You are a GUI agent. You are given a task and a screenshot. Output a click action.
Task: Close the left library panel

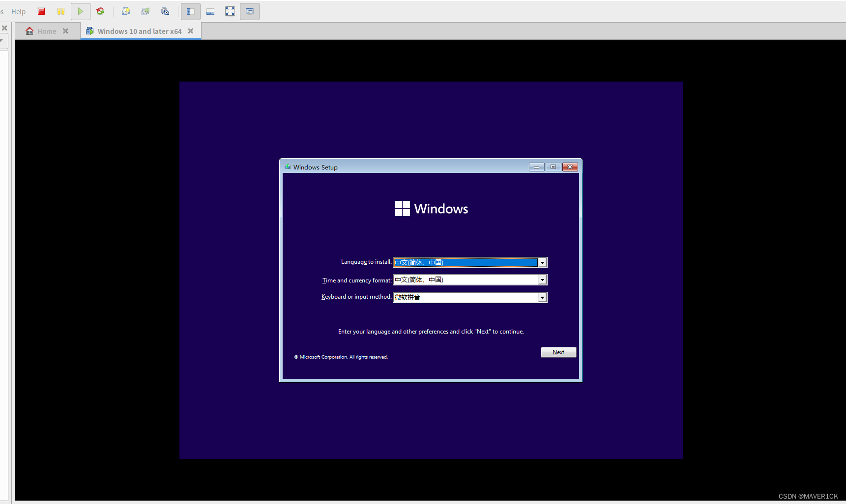coord(4,28)
